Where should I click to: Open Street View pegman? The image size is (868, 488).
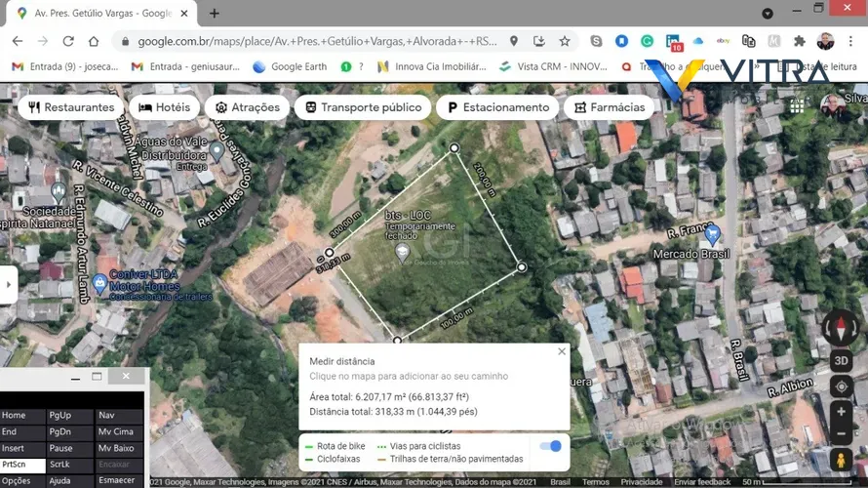tap(841, 460)
